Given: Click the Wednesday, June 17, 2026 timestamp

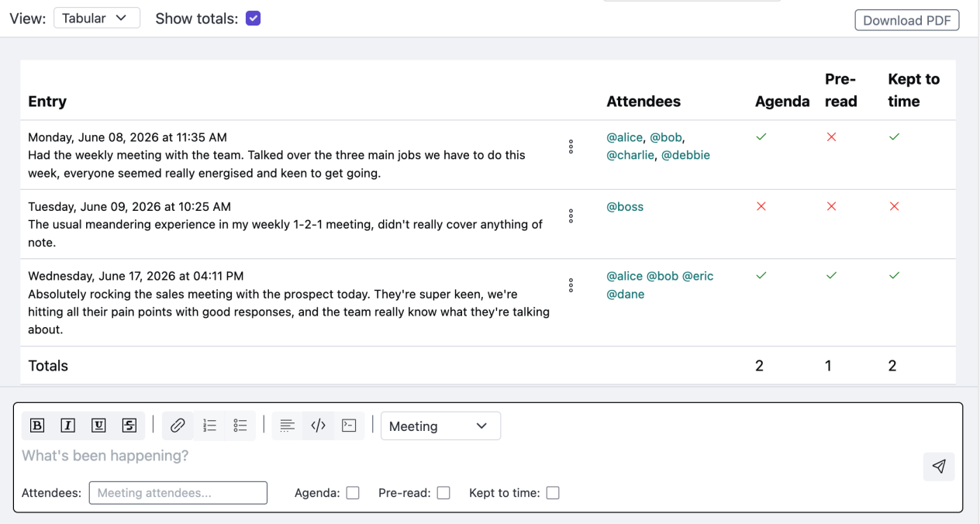Looking at the screenshot, I should tap(136, 276).
